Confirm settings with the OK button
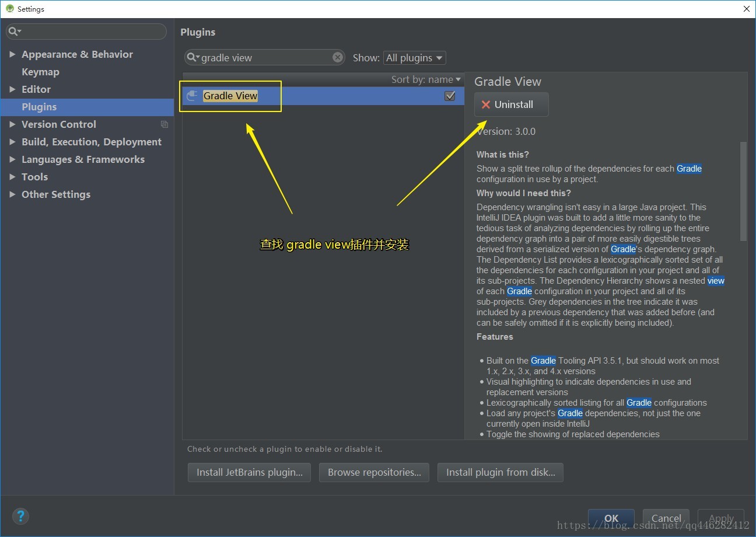This screenshot has height=537, width=756. [x=611, y=518]
